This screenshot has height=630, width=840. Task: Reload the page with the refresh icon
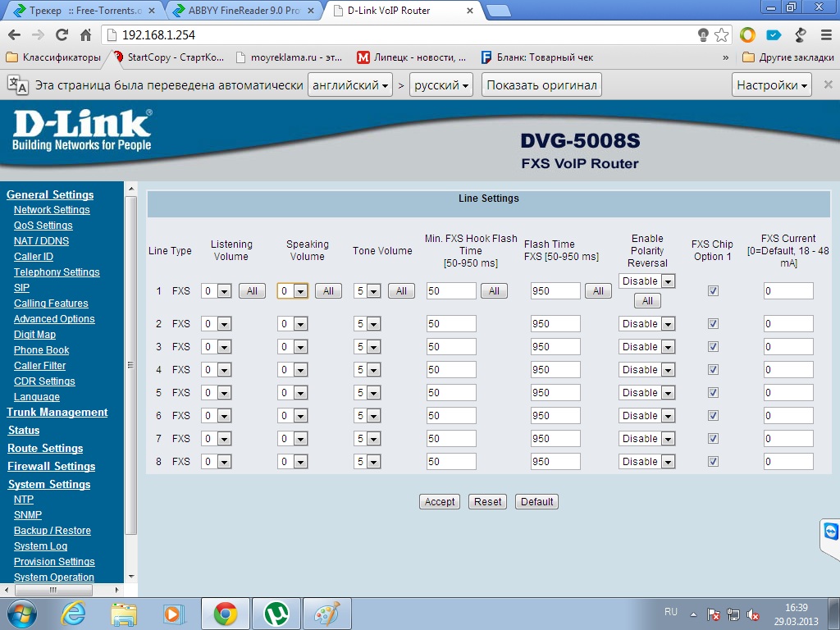62,34
